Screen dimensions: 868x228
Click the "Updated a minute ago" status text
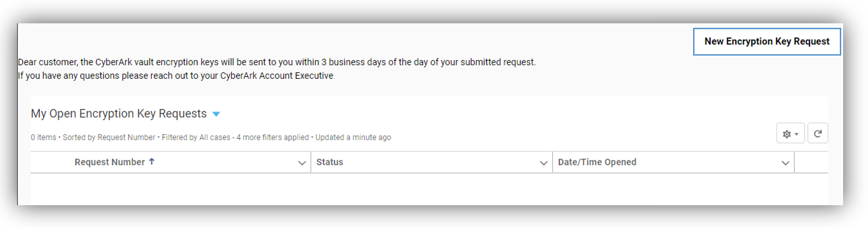tap(353, 137)
